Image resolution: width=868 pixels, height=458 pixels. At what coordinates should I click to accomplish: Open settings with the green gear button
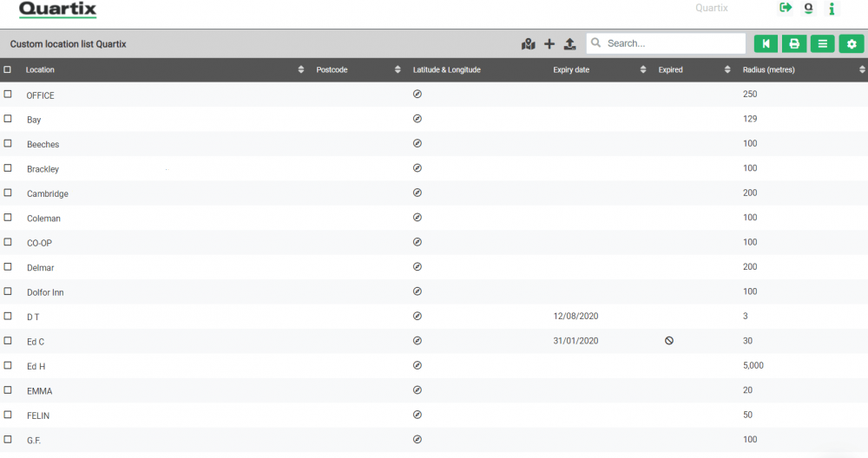tap(852, 43)
